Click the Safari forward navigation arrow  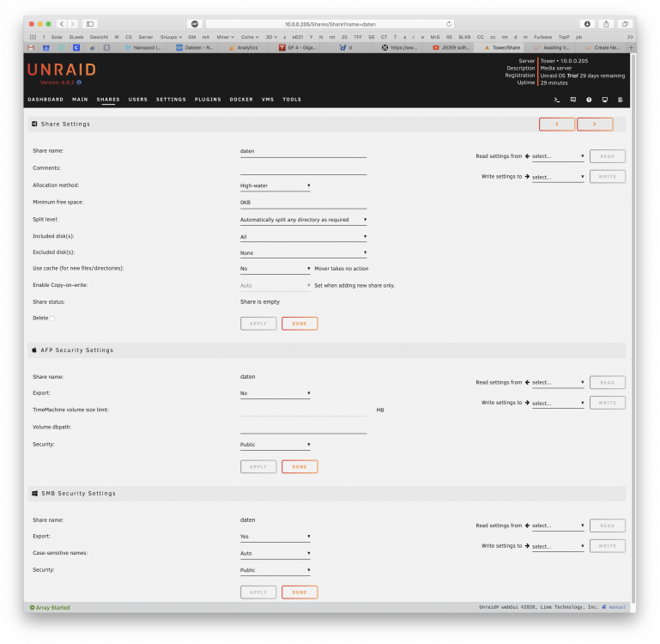(x=72, y=24)
